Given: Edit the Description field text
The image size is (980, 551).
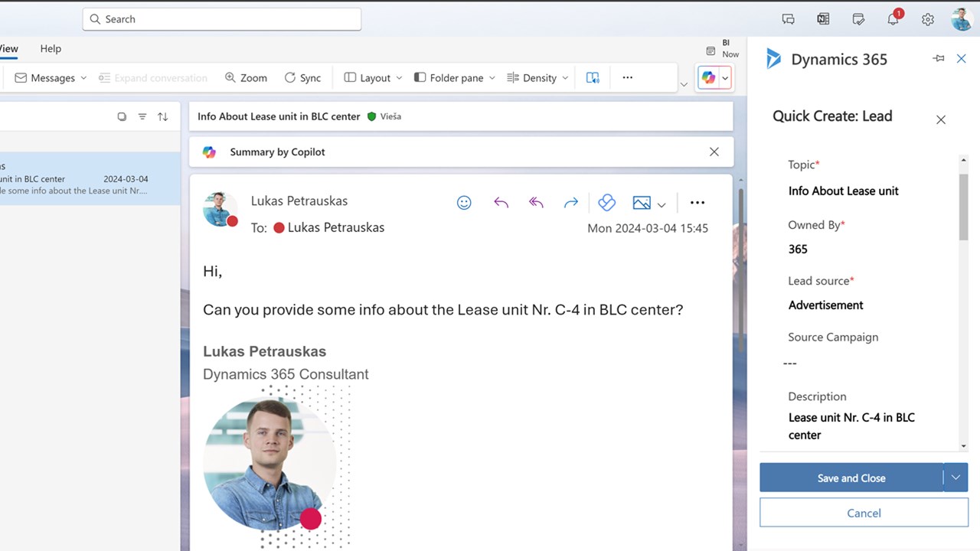Looking at the screenshot, I should pyautogui.click(x=851, y=426).
